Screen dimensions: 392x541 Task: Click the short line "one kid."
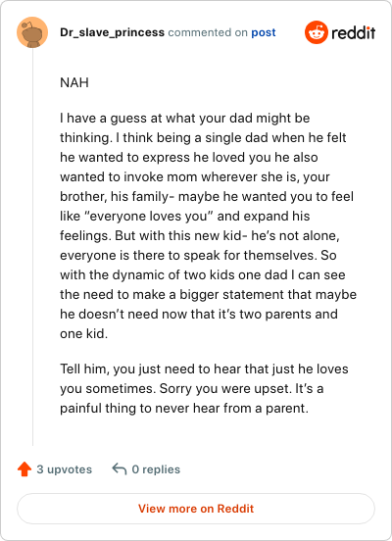84,333
